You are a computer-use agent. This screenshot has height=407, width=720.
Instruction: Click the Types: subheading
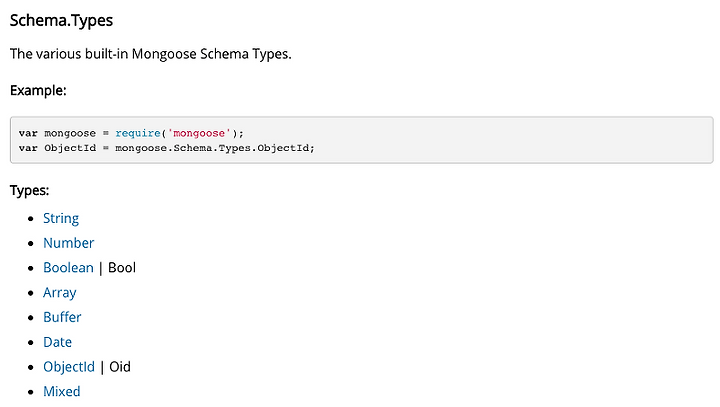click(x=29, y=191)
